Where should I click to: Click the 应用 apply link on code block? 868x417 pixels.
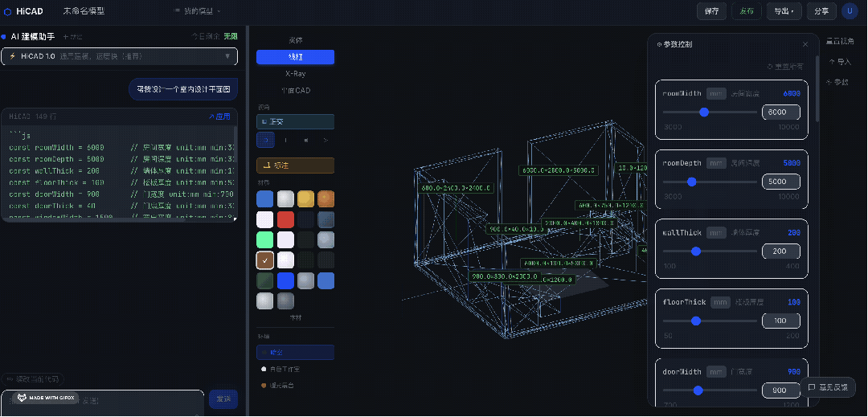click(219, 117)
